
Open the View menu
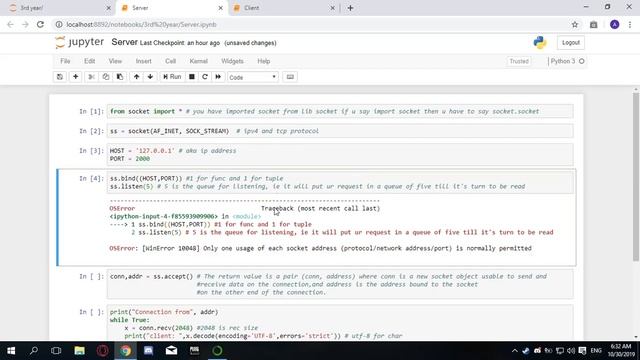click(x=115, y=61)
